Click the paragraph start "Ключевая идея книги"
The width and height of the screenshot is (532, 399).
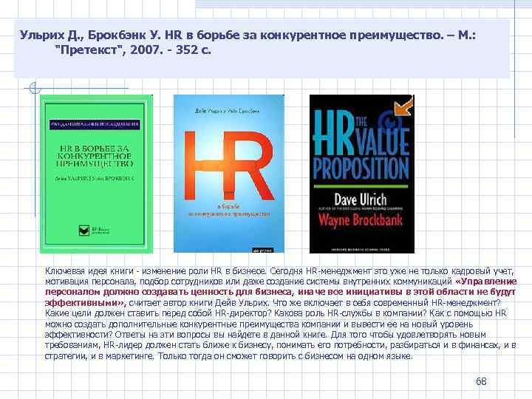tap(89, 271)
